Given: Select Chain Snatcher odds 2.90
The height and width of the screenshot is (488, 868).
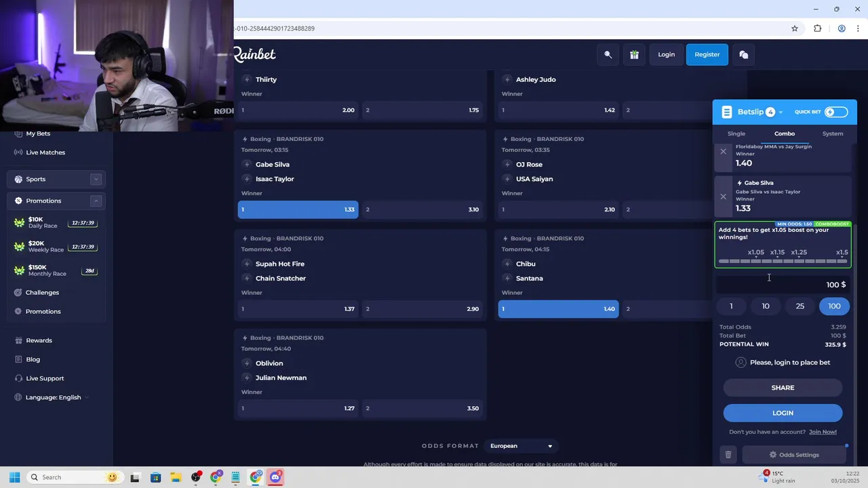Looking at the screenshot, I should tap(422, 309).
